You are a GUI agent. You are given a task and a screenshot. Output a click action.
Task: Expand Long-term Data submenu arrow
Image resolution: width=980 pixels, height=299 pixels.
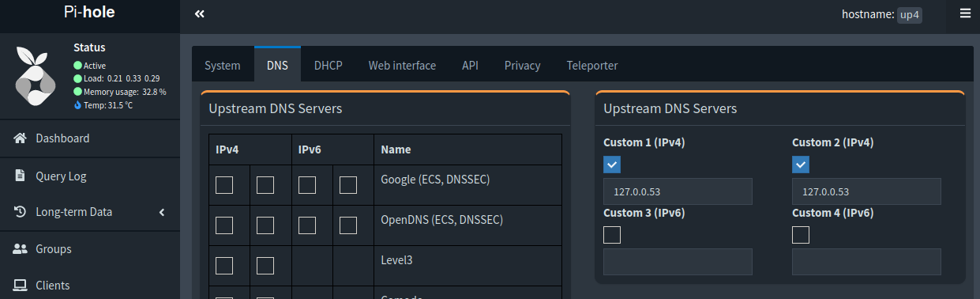161,212
